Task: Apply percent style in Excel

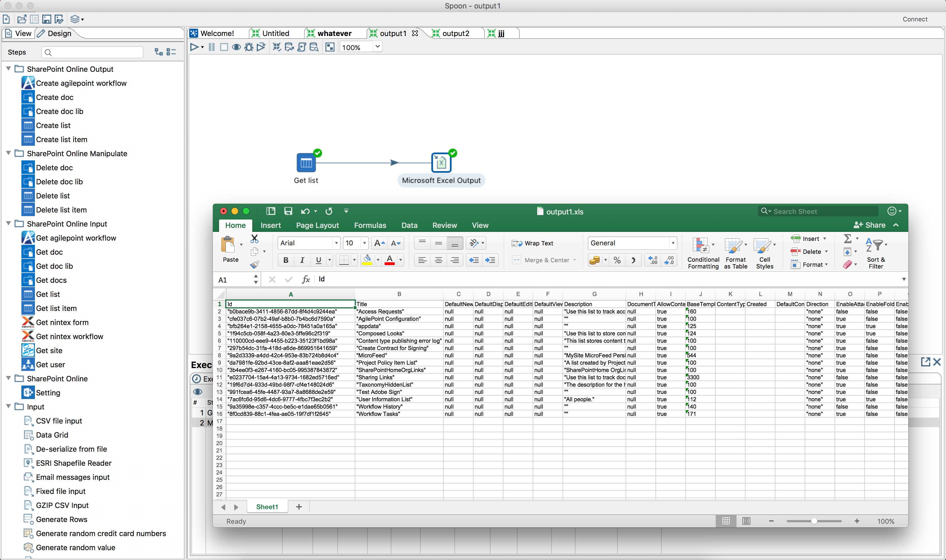Action: coord(617,260)
